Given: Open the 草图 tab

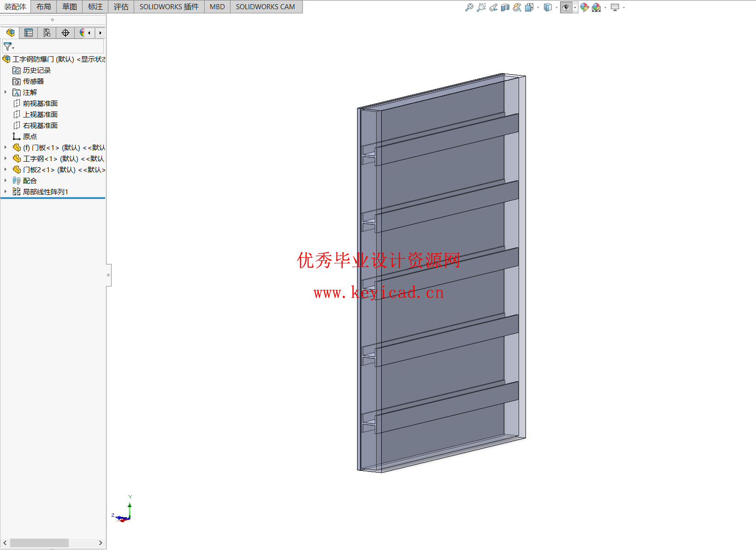Looking at the screenshot, I should (x=70, y=6).
